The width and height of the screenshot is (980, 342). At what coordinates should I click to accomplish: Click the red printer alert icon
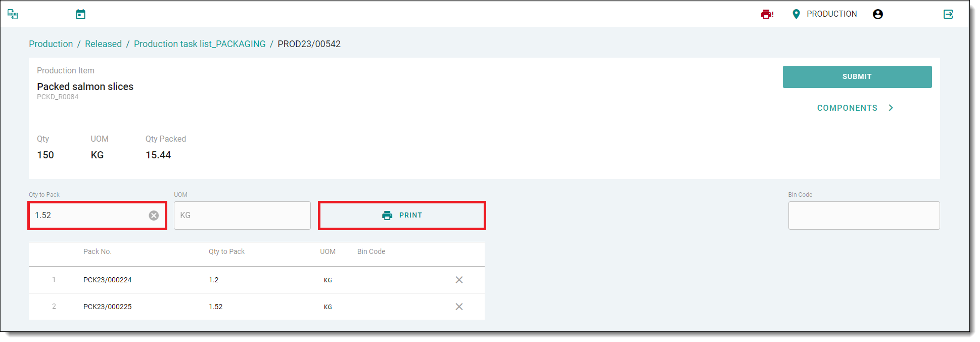point(767,14)
